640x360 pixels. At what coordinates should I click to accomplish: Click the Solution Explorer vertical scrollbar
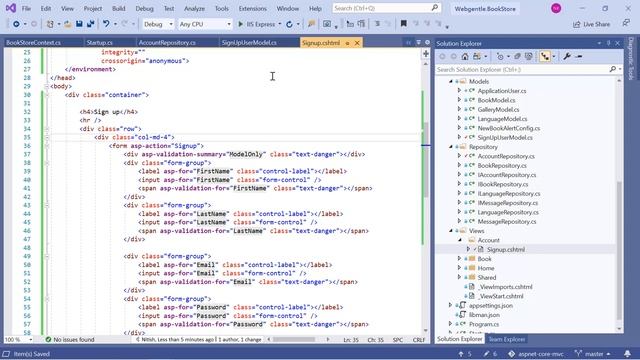tap(619, 251)
